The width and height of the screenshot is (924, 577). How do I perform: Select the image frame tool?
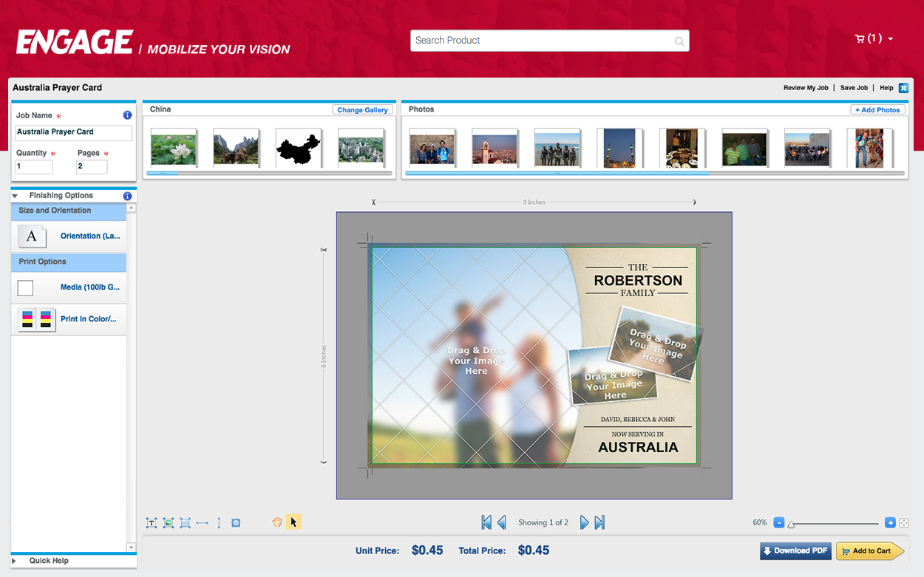point(169,522)
